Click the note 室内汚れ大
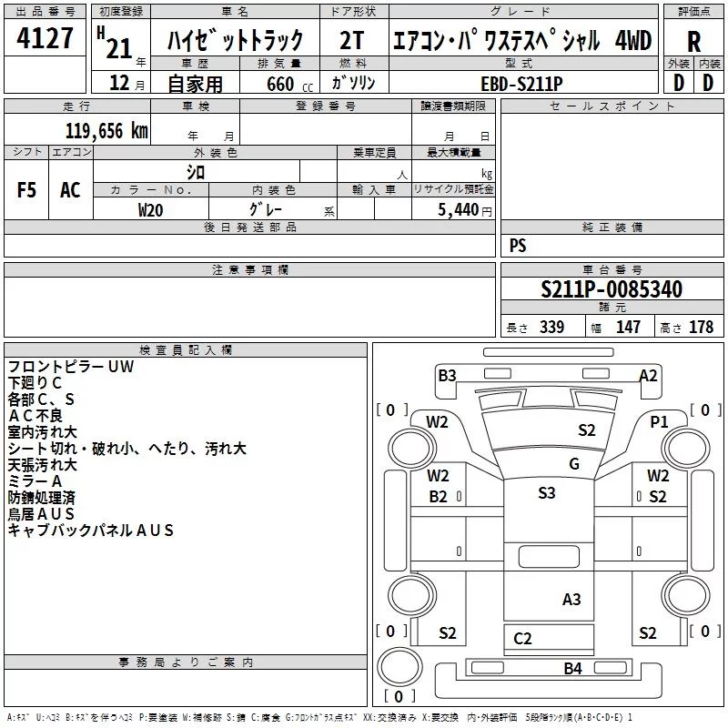 click(42, 431)
